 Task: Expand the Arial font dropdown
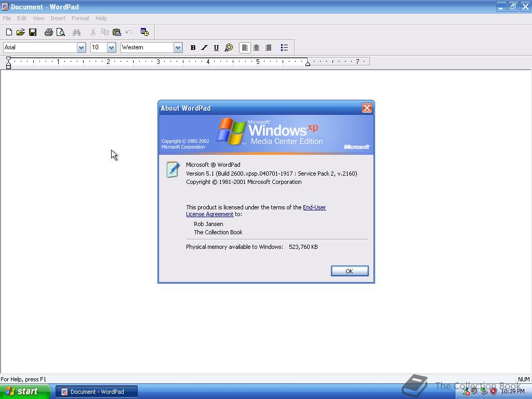coord(81,47)
